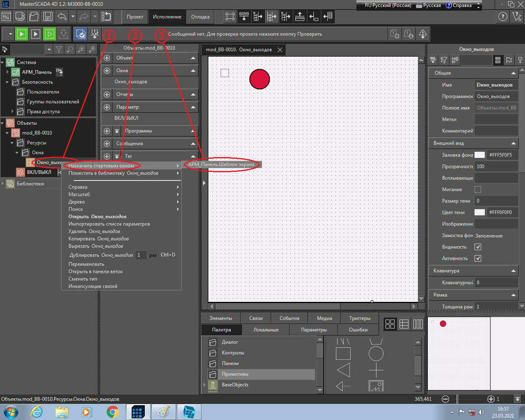Select the triangle primitive shape
The width and height of the screenshot is (525, 420).
click(x=343, y=370)
